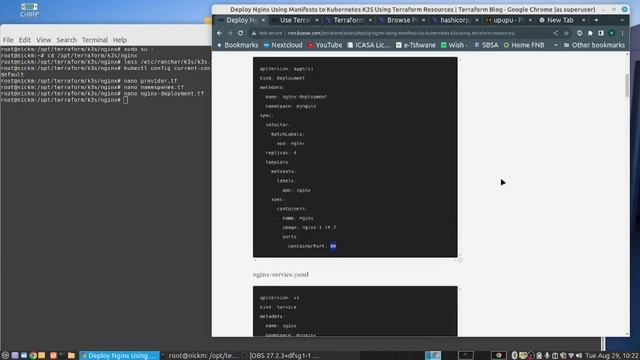Open the terminal View menu
This screenshot has width=640, height=360.
pyautogui.click(x=43, y=40)
